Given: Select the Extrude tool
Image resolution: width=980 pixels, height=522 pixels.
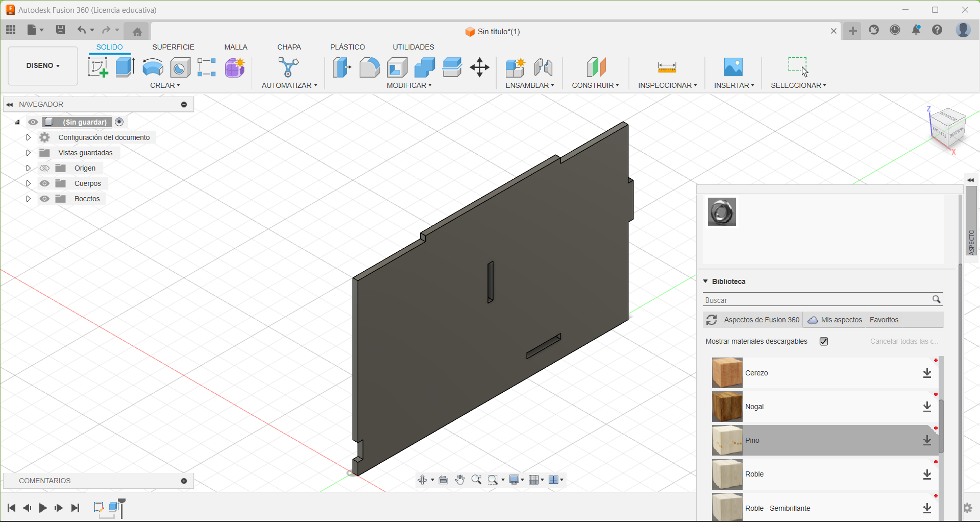Looking at the screenshot, I should [125, 67].
